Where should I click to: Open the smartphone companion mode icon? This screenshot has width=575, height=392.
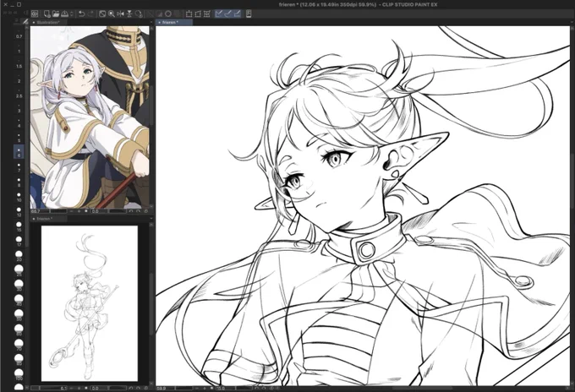coord(249,14)
